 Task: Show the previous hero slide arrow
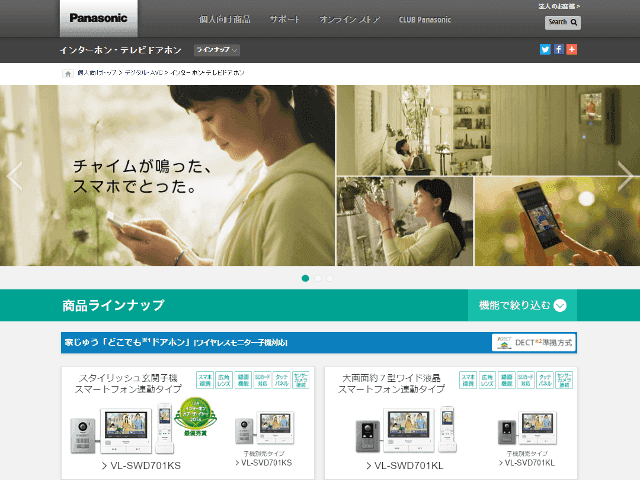[x=15, y=176]
